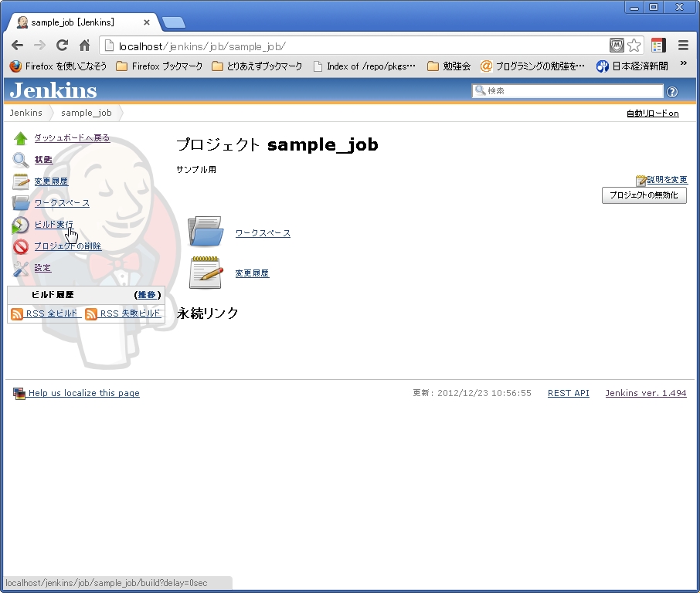The image size is (700, 593).
Task: Open the とりあえずブックマーク bookmark folder
Action: tap(257, 66)
